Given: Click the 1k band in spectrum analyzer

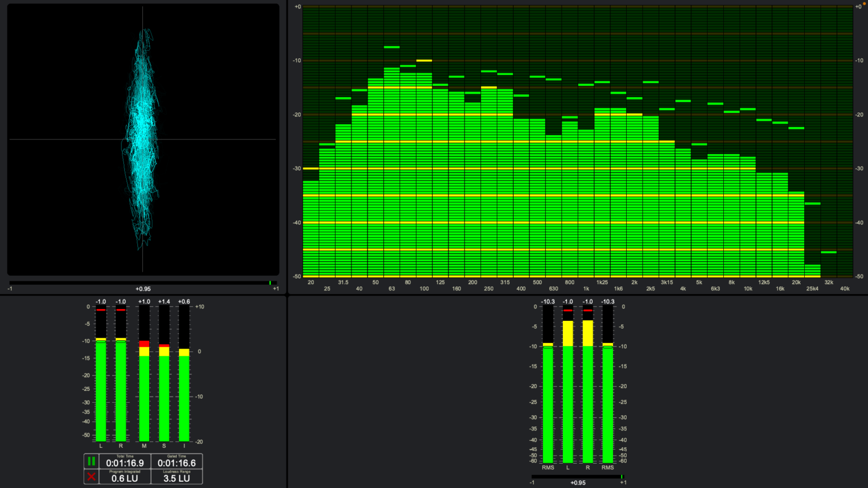Looking at the screenshot, I should point(586,203).
